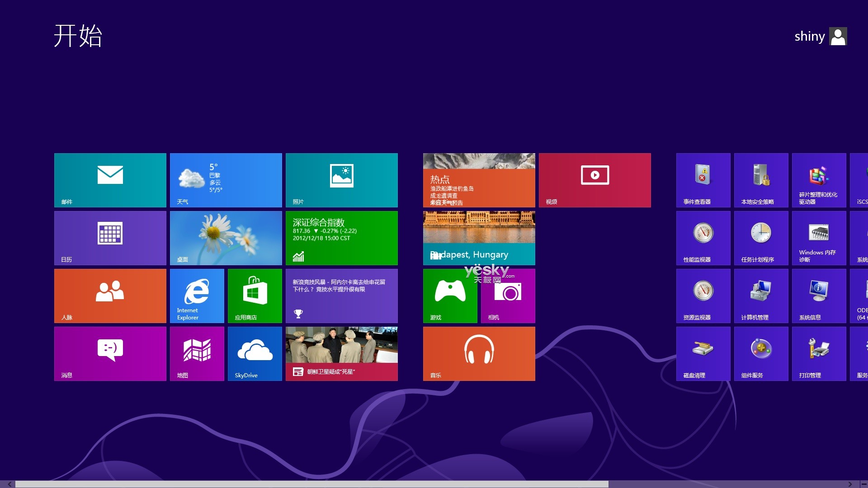Start the 应用商店 (Store) app
This screenshot has width=868, height=488.
click(x=255, y=296)
